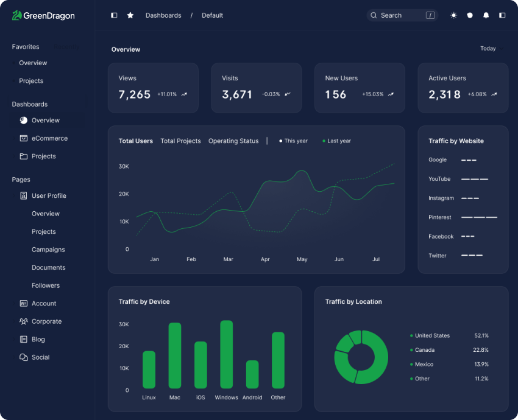Switch to the Total Projects tab
This screenshot has width=518, height=420.
point(180,141)
